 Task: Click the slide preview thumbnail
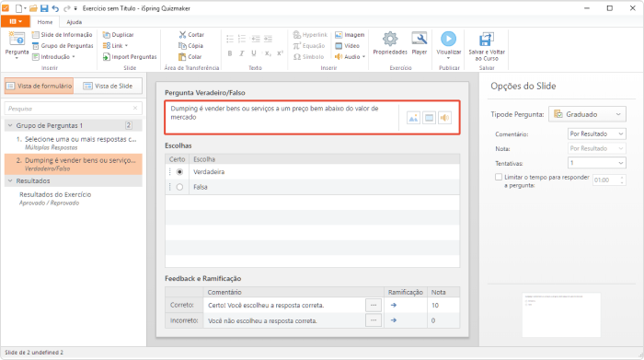tap(561, 315)
